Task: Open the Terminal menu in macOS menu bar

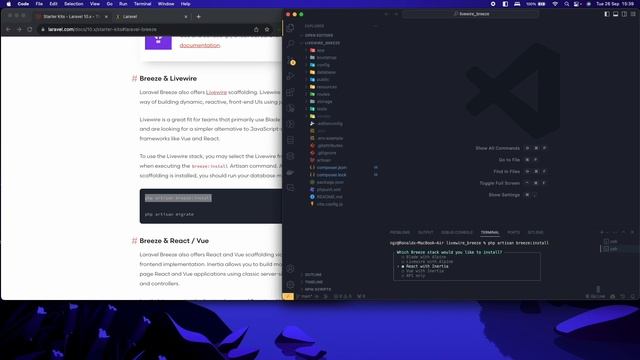Action: (142, 4)
